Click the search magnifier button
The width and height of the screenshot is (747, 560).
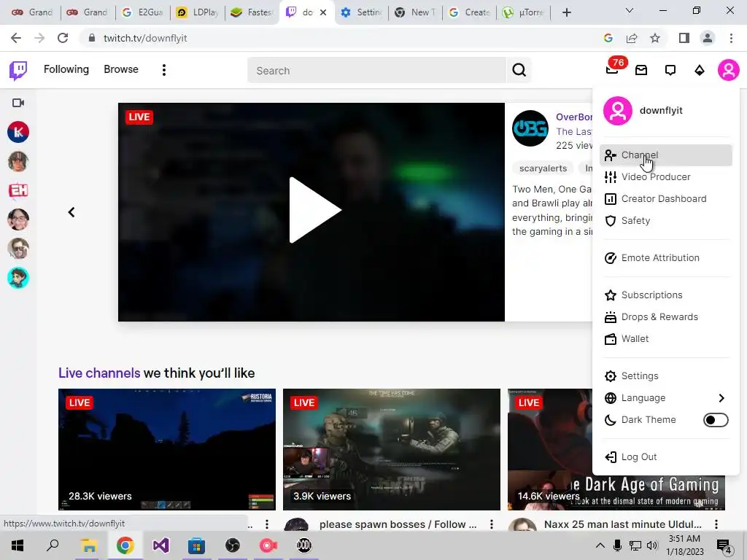(519, 71)
